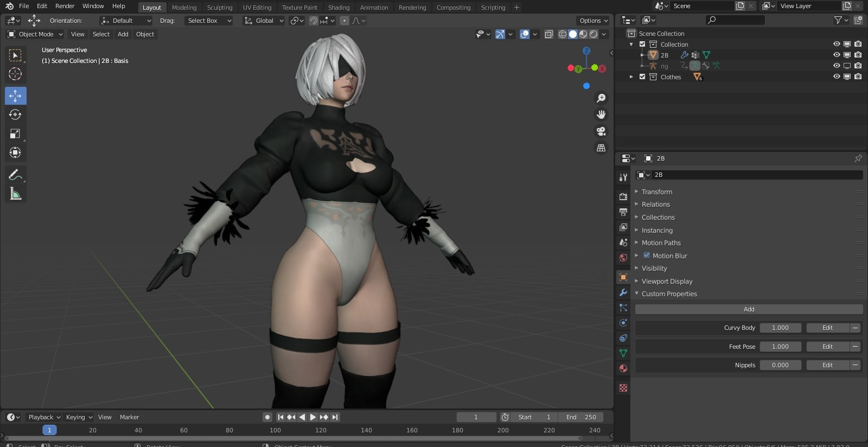Image resolution: width=868 pixels, height=447 pixels.
Task: Open the Tool properties tab
Action: pos(623,177)
